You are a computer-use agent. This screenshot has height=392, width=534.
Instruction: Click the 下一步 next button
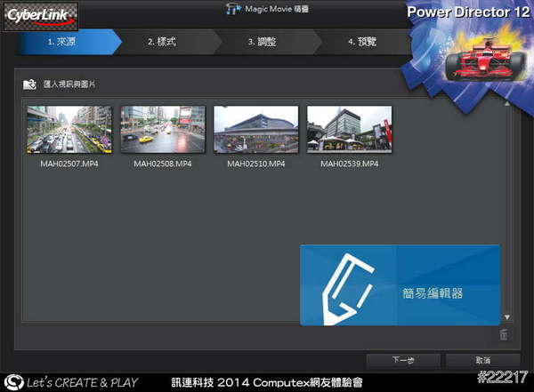[403, 360]
